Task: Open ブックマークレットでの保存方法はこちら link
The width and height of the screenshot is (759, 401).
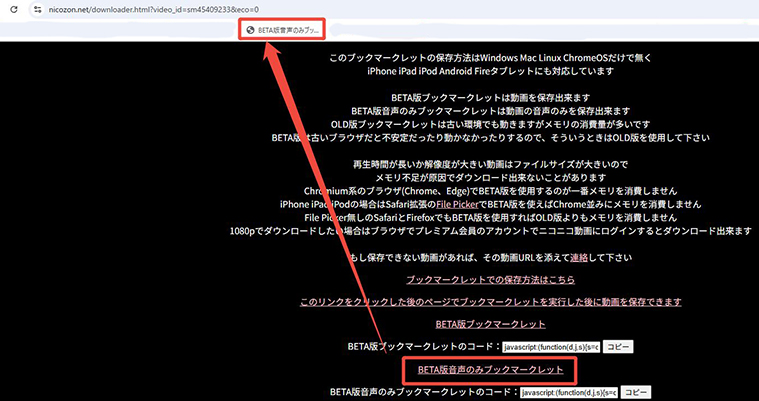Action: (490, 279)
